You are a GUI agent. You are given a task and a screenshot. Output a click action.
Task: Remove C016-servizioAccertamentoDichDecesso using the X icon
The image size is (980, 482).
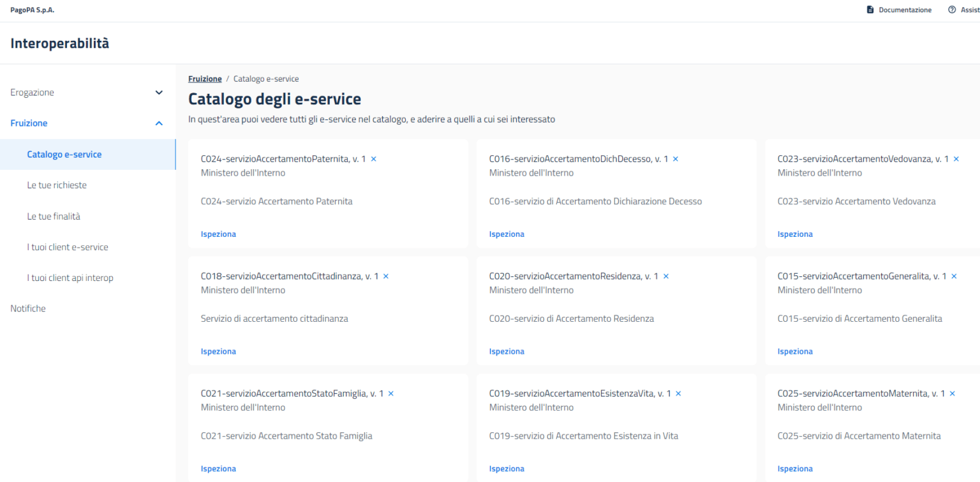[675, 158]
